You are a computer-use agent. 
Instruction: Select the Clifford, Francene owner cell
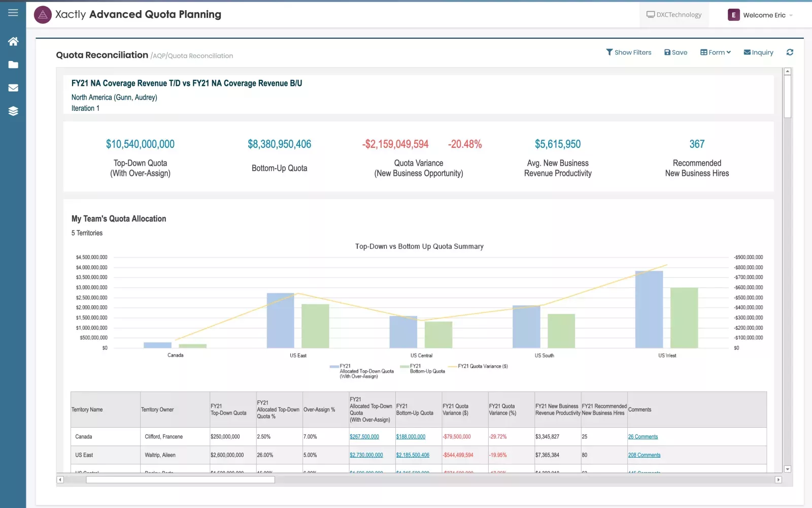click(x=175, y=437)
